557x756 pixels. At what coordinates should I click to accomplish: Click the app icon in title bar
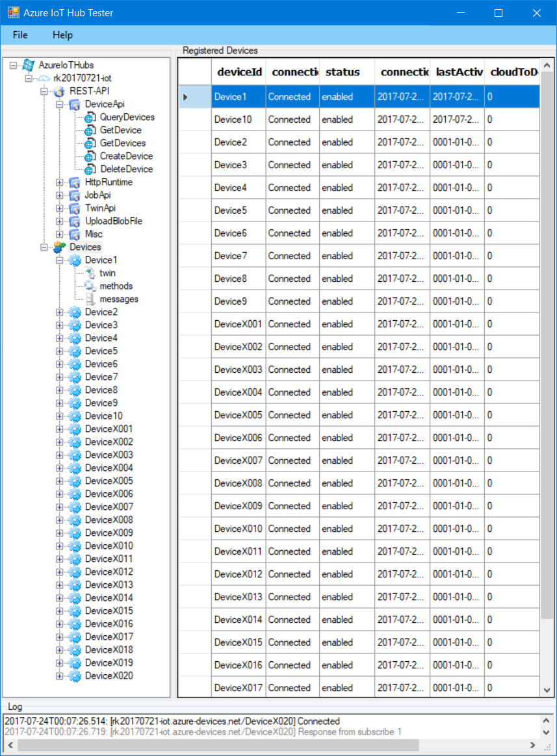tap(13, 12)
